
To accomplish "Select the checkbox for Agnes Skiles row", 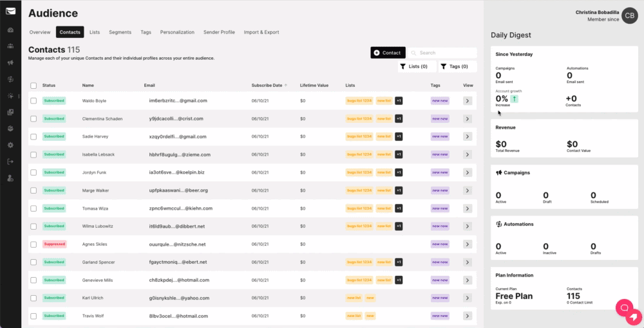I will 33,244.
